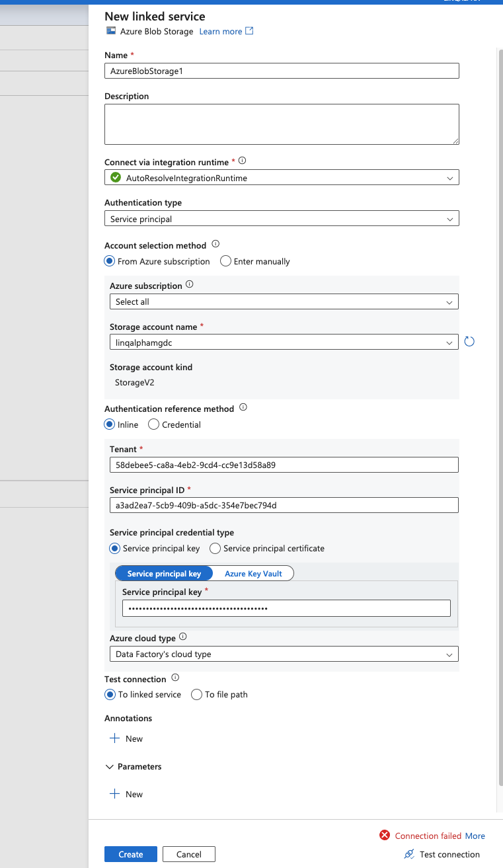Click the info icon beside integration runtime

tap(242, 161)
